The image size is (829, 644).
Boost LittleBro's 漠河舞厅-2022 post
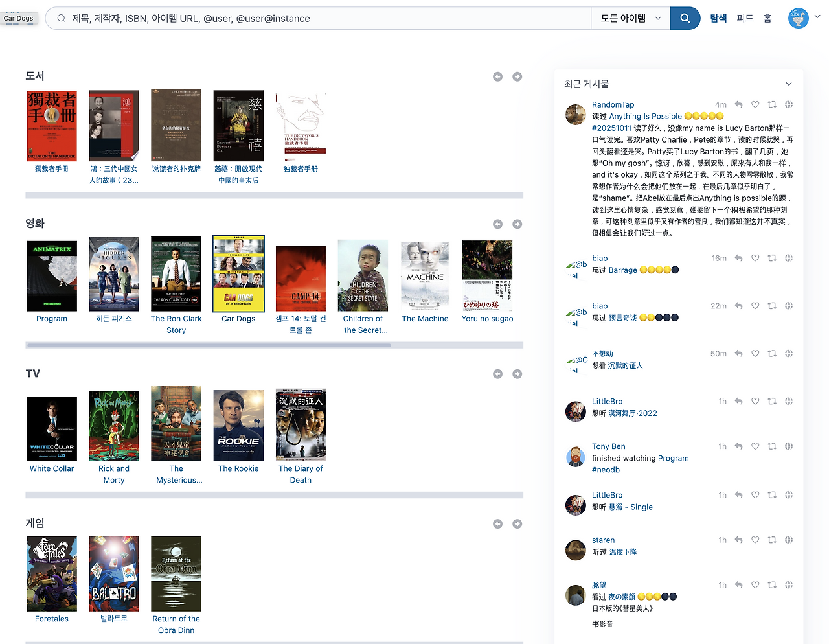click(772, 402)
